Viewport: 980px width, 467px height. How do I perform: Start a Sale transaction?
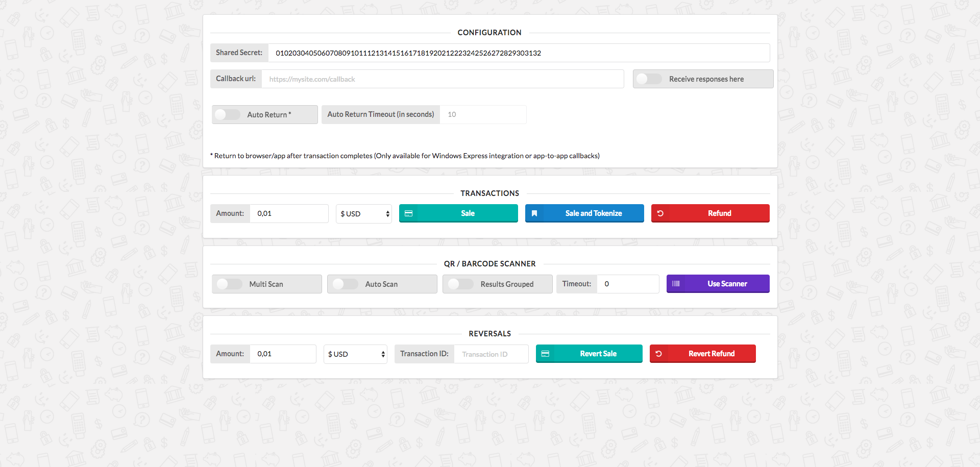458,213
